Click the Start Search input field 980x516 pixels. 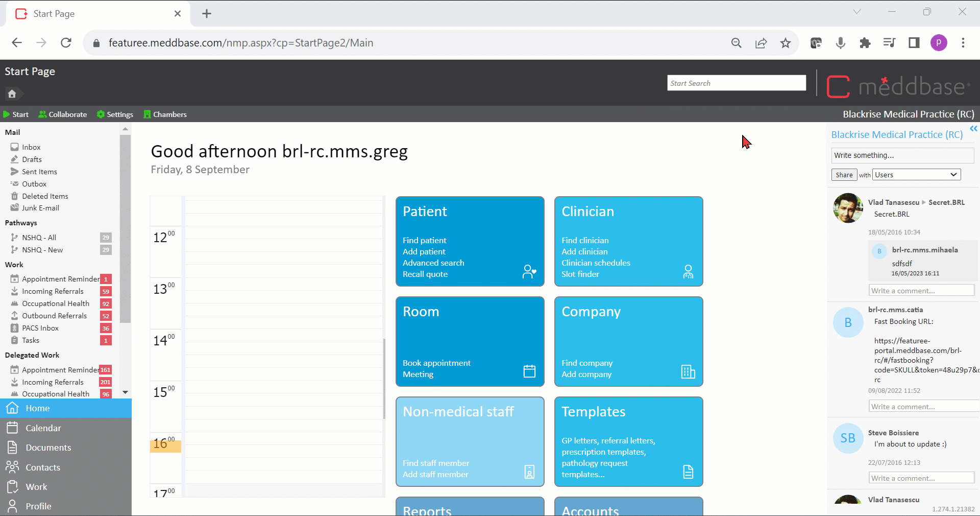click(x=736, y=83)
